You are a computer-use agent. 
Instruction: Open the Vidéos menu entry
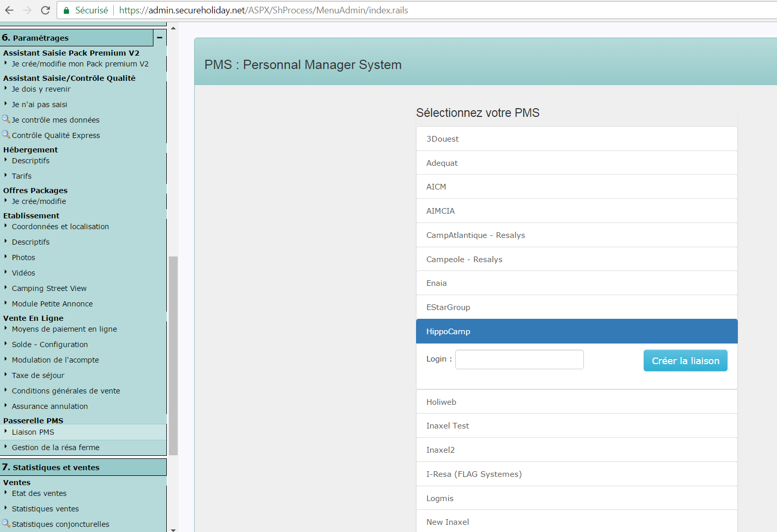click(24, 273)
